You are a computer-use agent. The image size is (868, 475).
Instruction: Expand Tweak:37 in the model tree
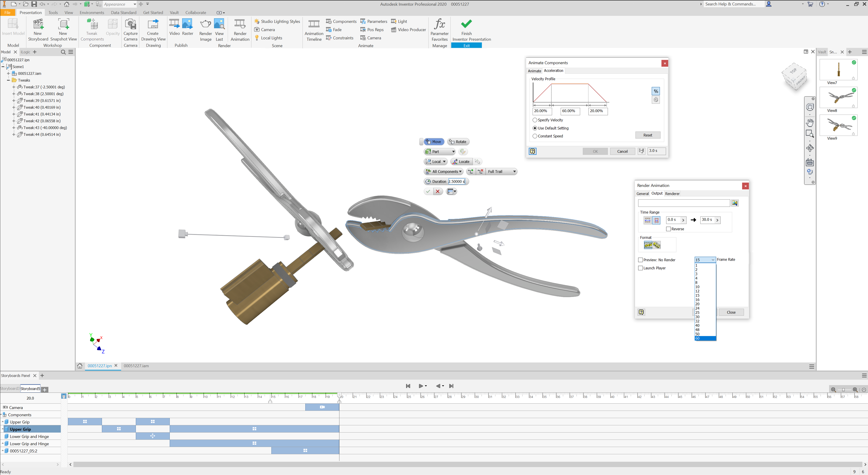click(14, 87)
